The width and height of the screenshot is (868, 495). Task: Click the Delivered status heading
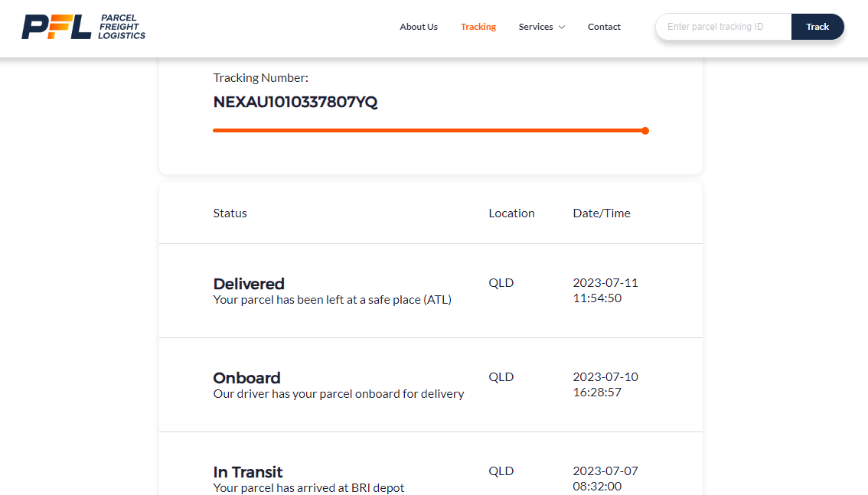(249, 284)
